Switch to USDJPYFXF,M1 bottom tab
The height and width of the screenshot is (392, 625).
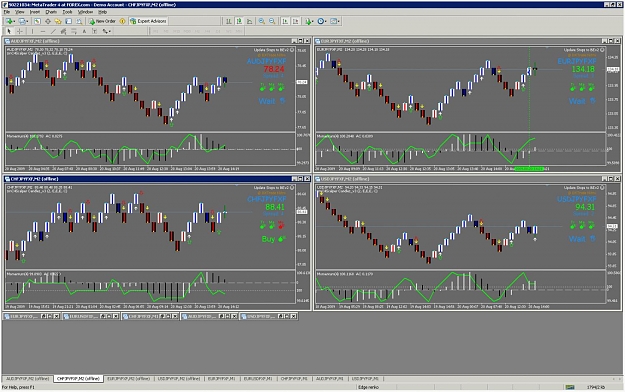point(366,378)
